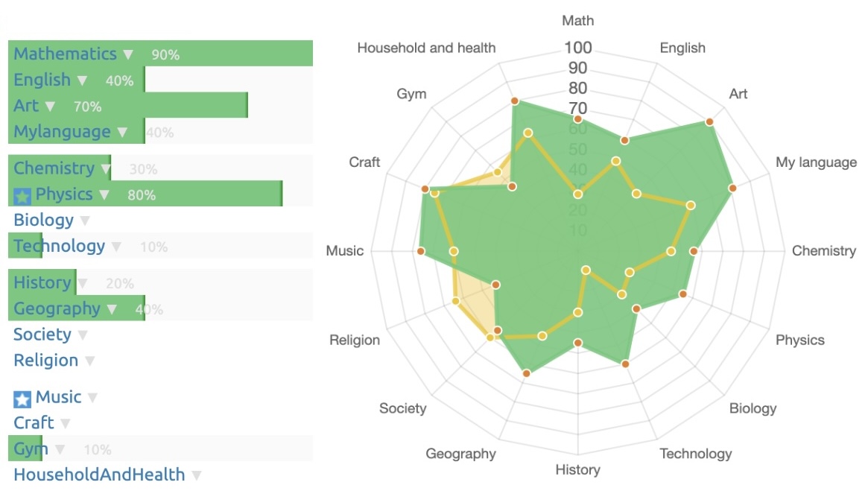Viewport: 868px width, 491px height.
Task: Click the Religion subject link
Action: 45,361
